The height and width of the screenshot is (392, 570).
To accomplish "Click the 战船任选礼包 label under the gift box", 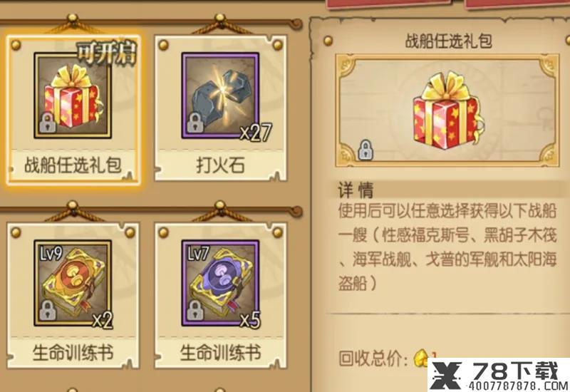I will click(x=73, y=165).
